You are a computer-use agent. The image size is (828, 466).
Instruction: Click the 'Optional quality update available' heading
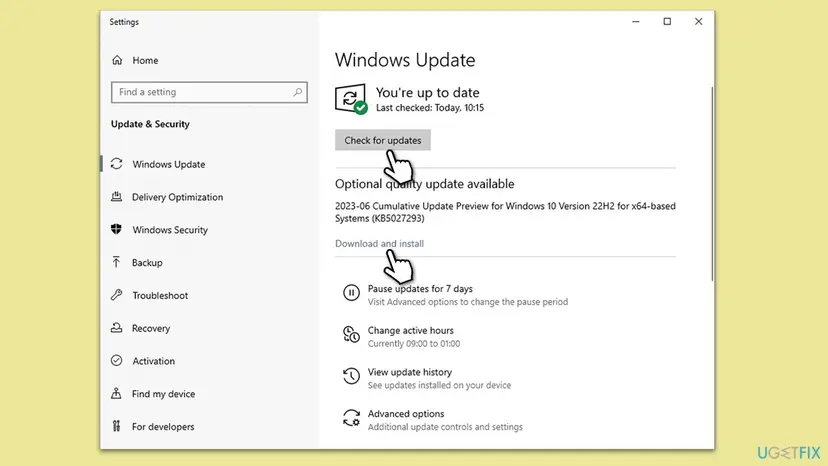425,184
